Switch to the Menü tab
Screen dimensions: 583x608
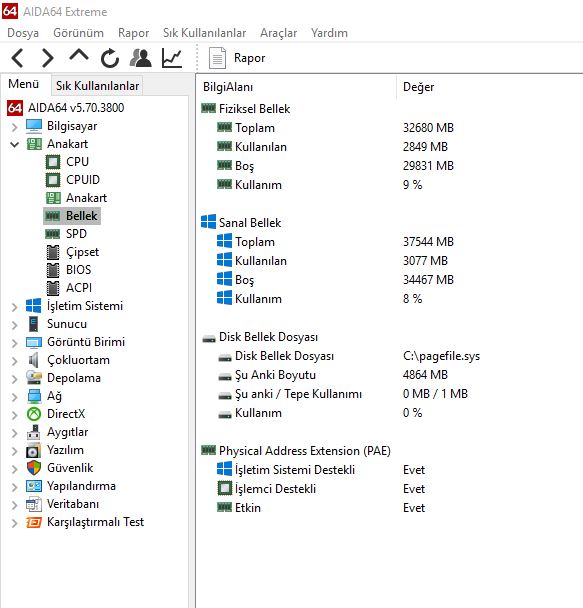[24, 84]
